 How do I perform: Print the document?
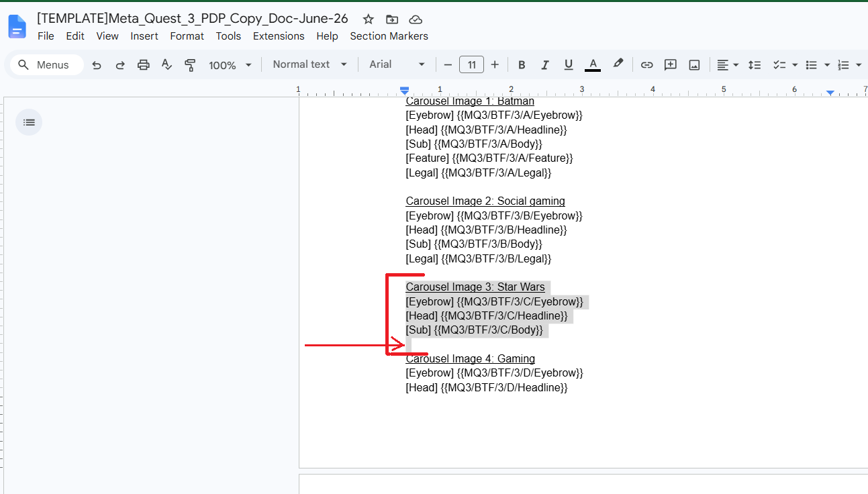click(144, 65)
